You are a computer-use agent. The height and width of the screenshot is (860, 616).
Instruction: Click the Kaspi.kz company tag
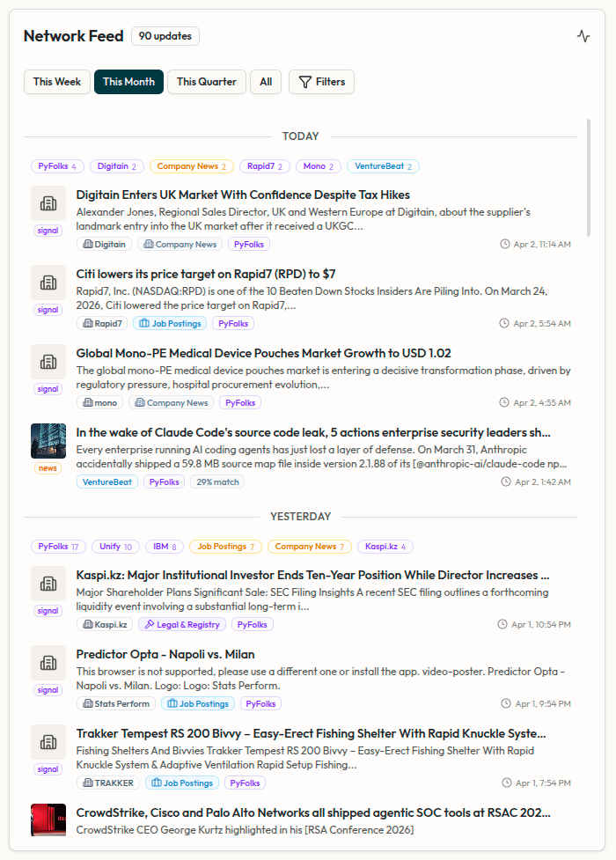(105, 625)
